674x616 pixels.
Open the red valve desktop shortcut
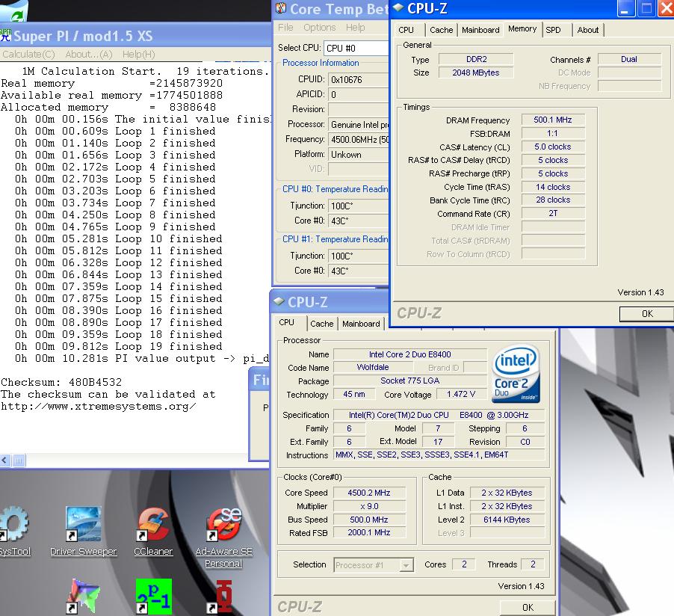click(x=223, y=597)
